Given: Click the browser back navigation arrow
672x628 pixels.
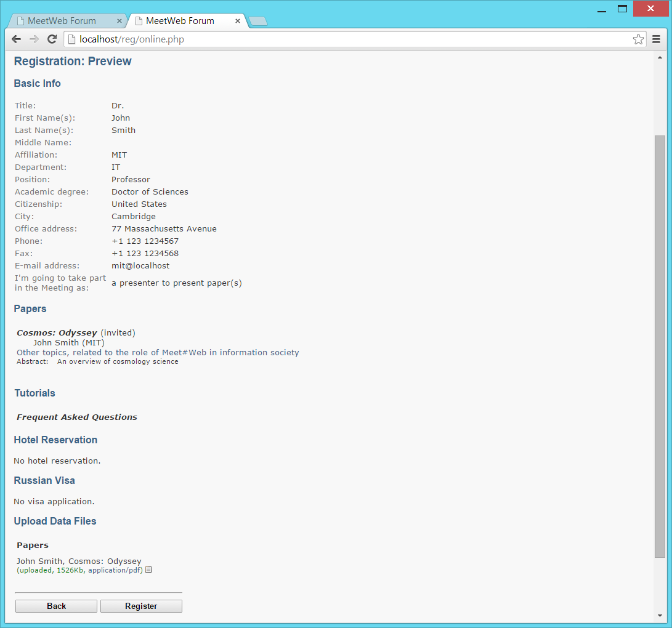Looking at the screenshot, I should point(16,39).
